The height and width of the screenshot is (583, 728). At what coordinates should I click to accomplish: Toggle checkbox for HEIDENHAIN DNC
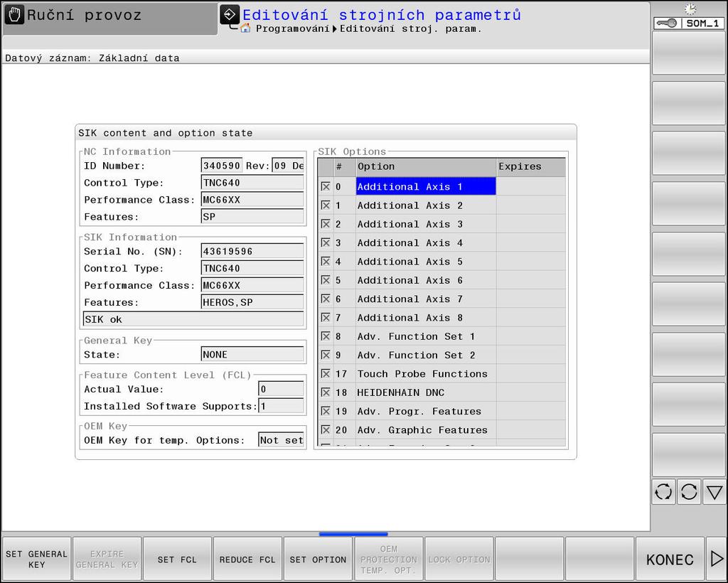(326, 392)
